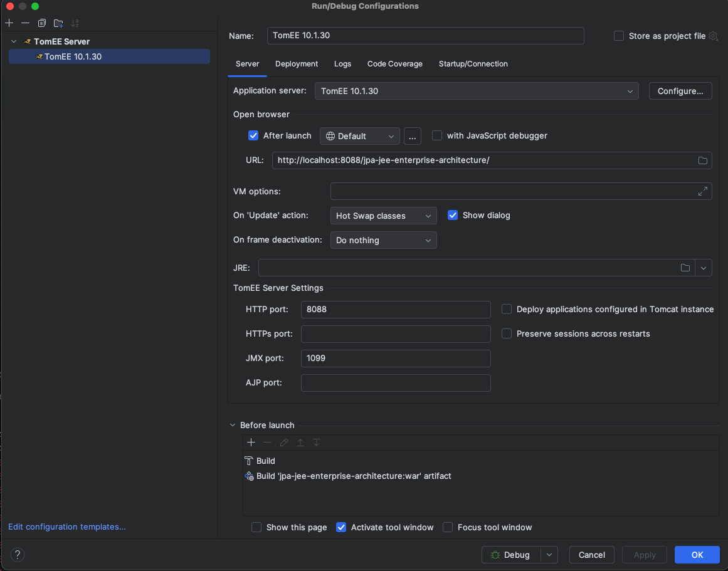Toggle Preserve sessions across restarts checkbox

tap(507, 334)
